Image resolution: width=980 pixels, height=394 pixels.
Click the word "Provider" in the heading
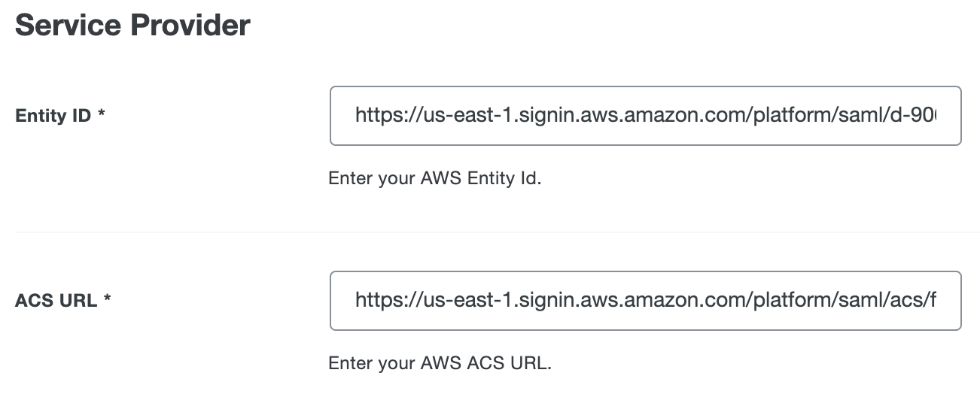click(x=190, y=26)
